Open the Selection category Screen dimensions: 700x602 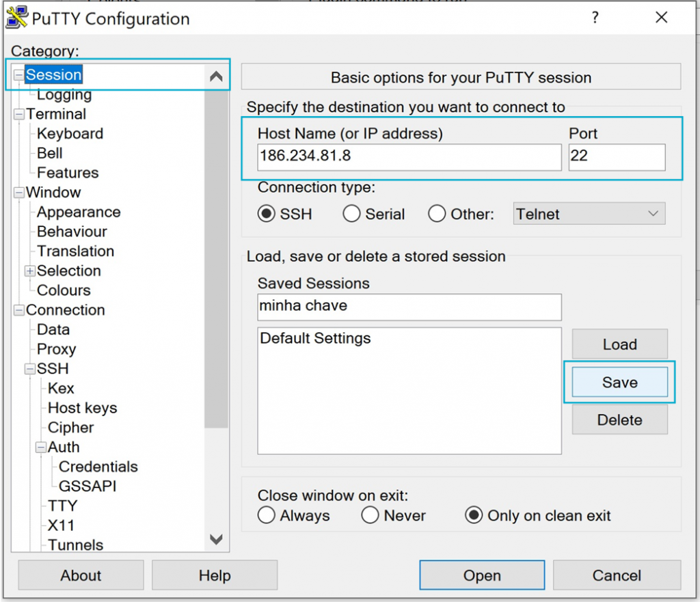click(x=69, y=271)
